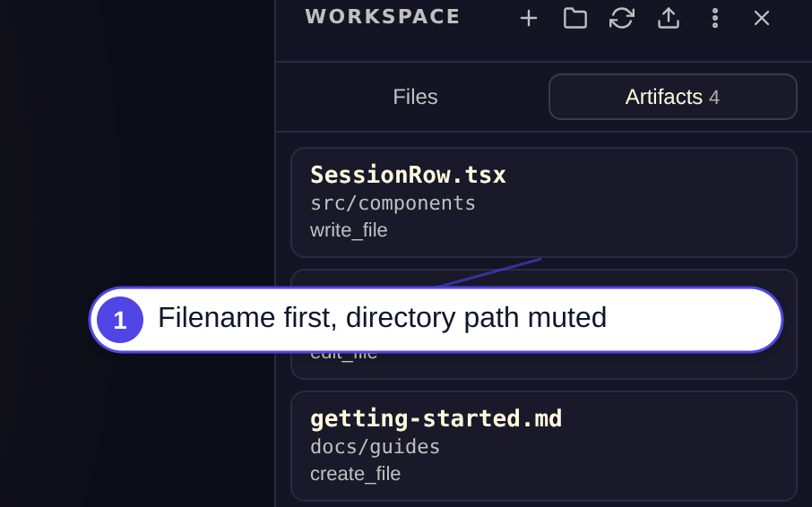Click the WORKSPACE panel title
The width and height of the screenshot is (812, 507).
click(383, 16)
